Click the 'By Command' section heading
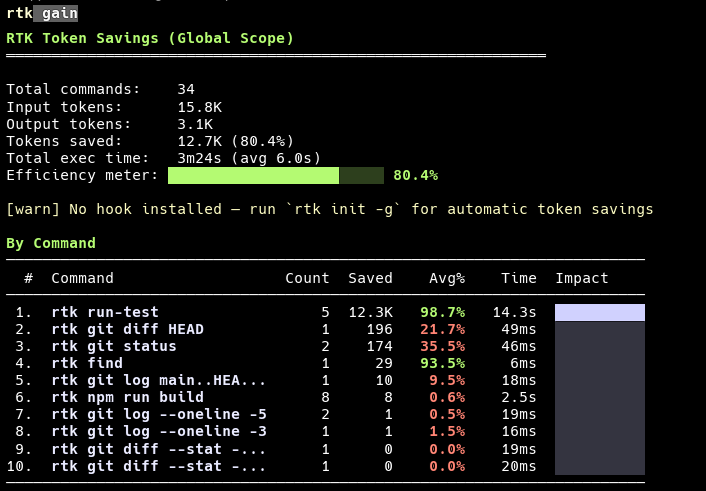 pos(51,244)
